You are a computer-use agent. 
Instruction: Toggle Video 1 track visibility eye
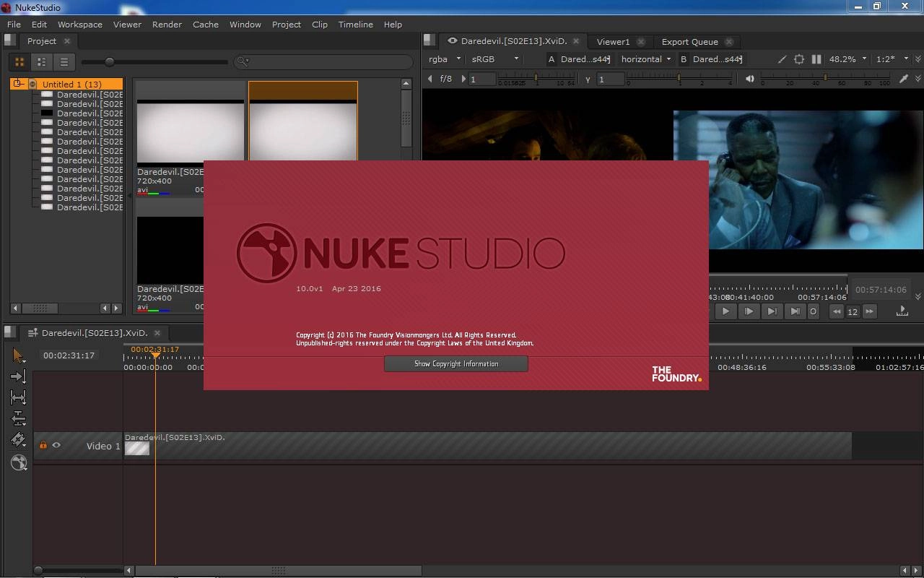coord(56,446)
